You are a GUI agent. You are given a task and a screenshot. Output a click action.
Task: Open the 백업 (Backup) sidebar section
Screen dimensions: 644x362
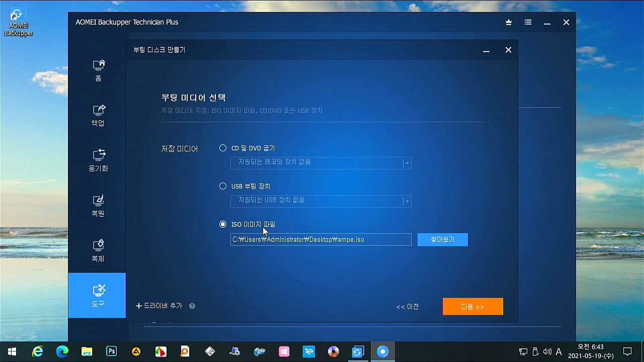(98, 116)
